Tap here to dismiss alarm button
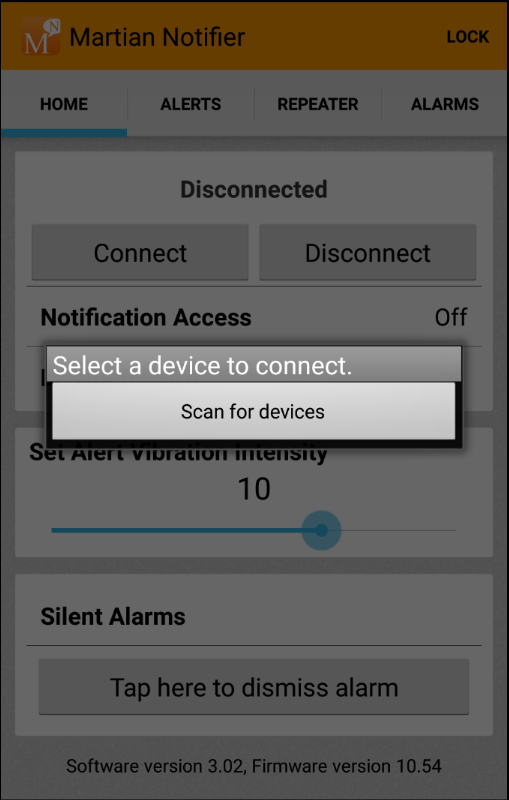The height and width of the screenshot is (800, 509). [x=254, y=687]
